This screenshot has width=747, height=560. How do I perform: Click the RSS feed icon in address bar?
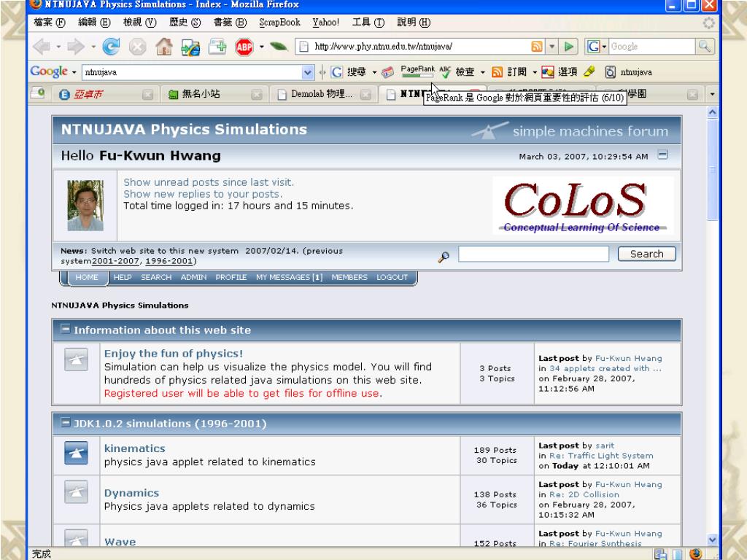click(537, 46)
